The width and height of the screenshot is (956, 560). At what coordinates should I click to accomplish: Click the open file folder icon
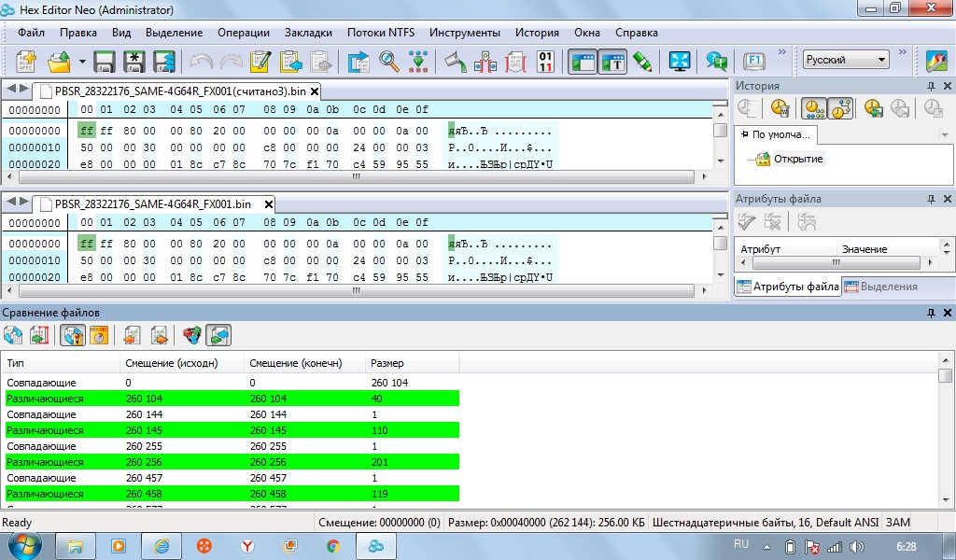(59, 62)
